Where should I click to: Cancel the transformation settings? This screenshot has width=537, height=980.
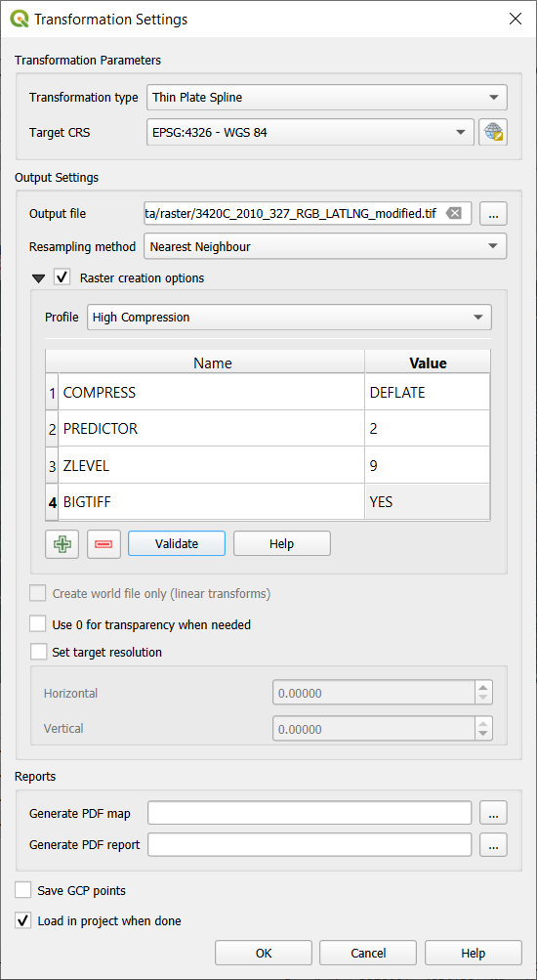pyautogui.click(x=368, y=953)
